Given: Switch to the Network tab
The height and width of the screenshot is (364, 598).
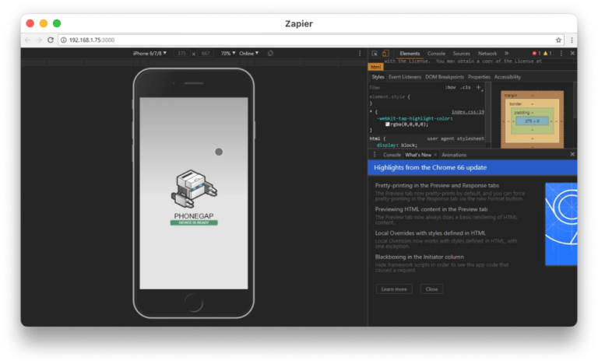Looking at the screenshot, I should click(487, 54).
